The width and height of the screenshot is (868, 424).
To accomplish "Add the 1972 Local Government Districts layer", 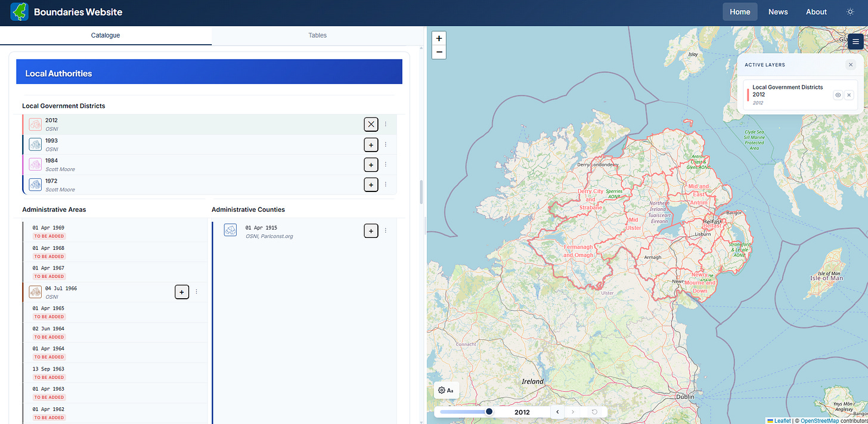I will pos(371,185).
